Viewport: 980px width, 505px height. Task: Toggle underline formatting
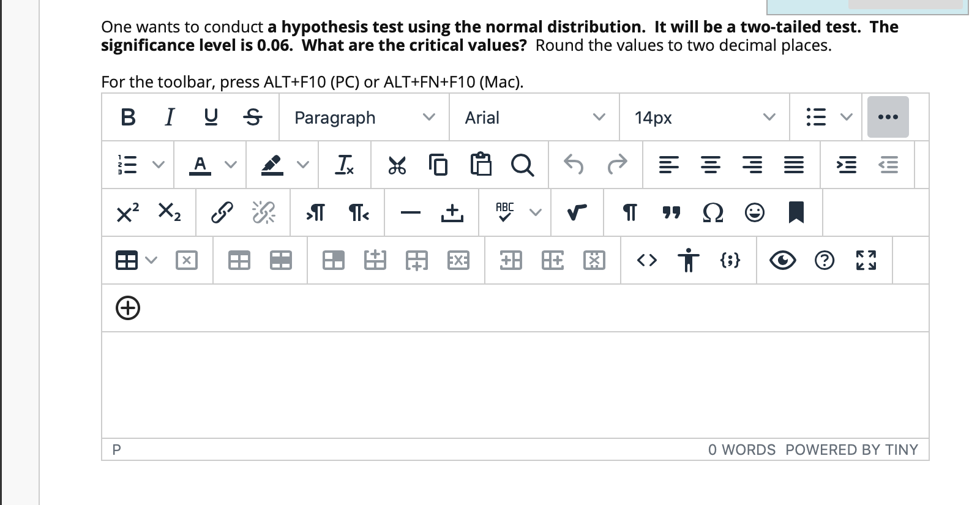211,117
